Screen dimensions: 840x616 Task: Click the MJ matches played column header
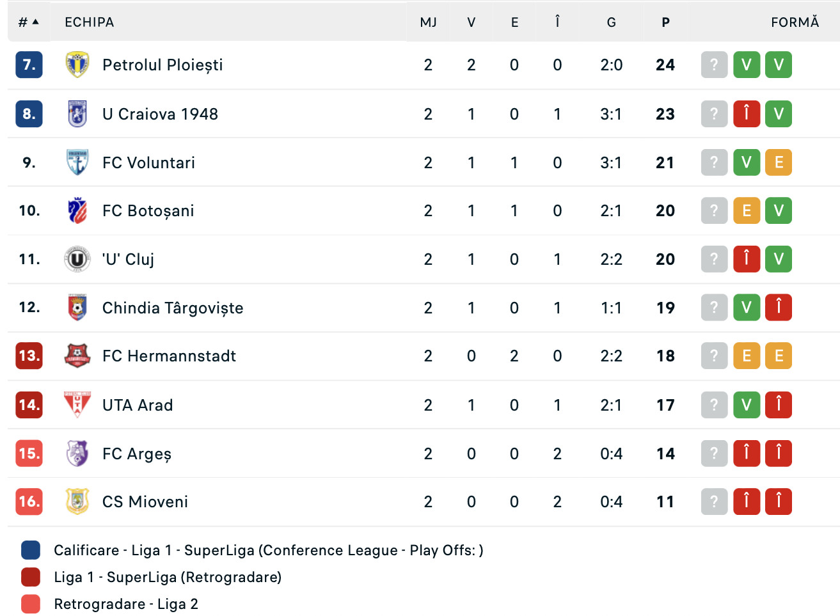click(428, 22)
